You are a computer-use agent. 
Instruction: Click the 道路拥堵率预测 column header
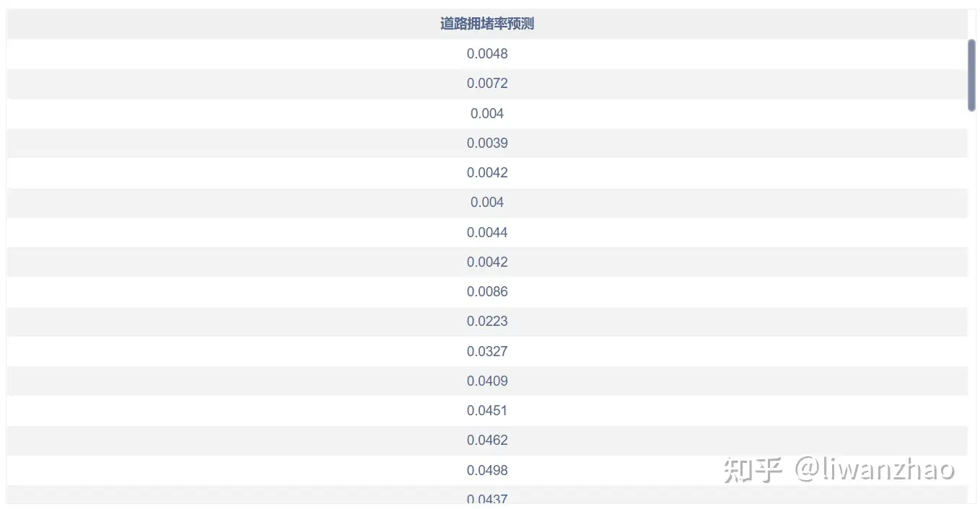(x=487, y=24)
